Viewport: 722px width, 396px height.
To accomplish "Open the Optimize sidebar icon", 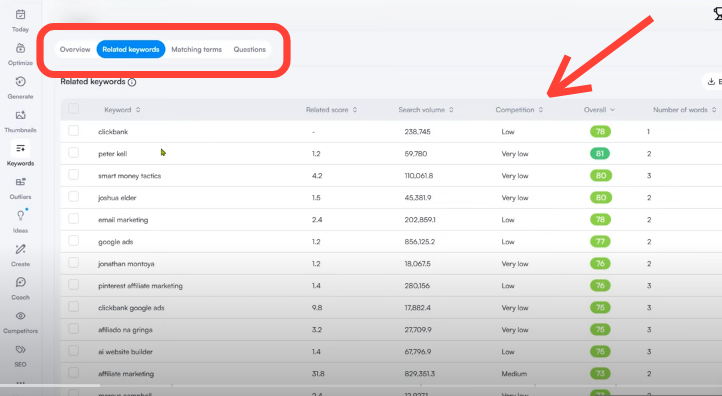I will pos(20,48).
